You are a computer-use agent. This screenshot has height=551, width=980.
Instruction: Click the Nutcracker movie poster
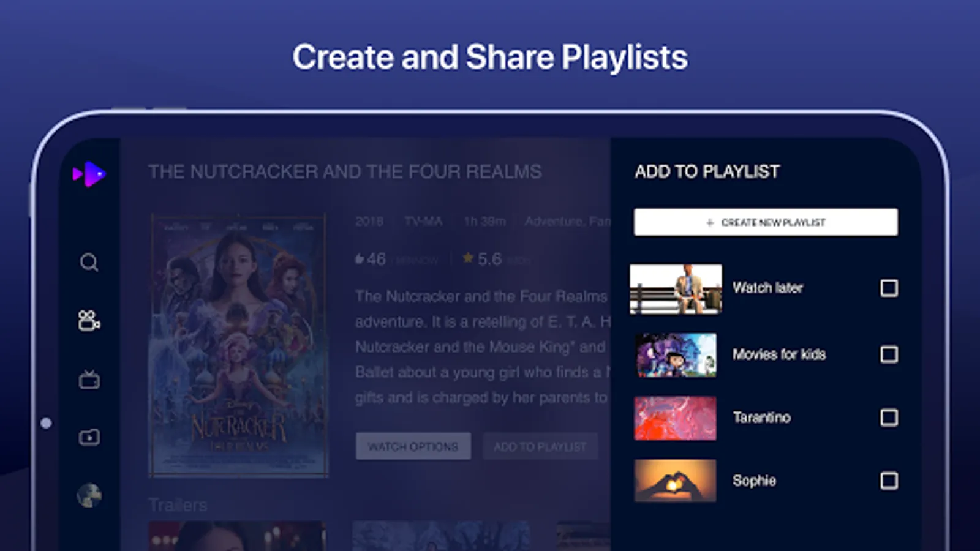tap(238, 345)
